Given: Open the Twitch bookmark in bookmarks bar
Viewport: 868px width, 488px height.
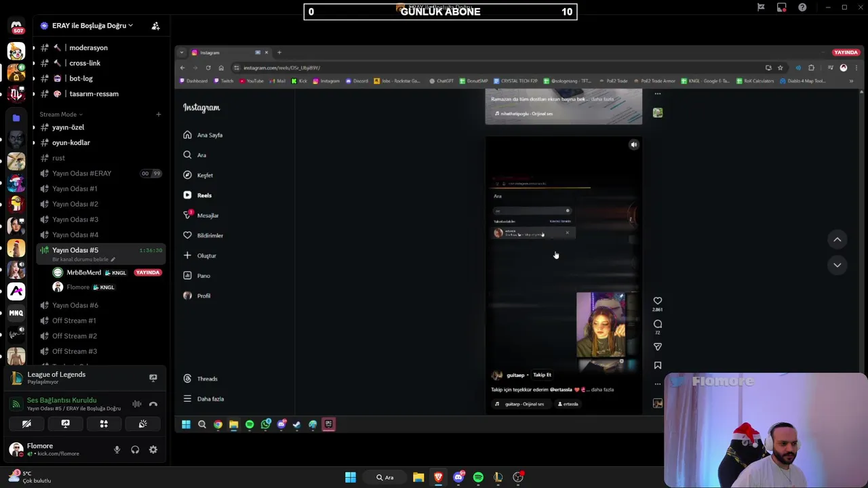Looking at the screenshot, I should (x=223, y=81).
